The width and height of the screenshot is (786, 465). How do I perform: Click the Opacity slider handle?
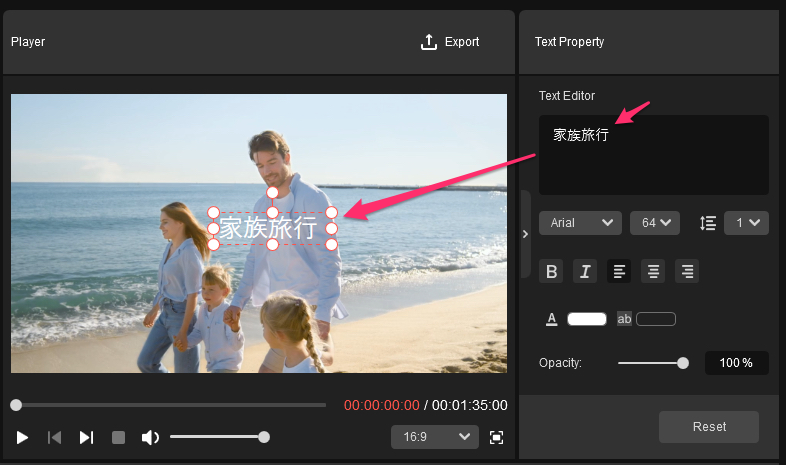click(x=683, y=363)
